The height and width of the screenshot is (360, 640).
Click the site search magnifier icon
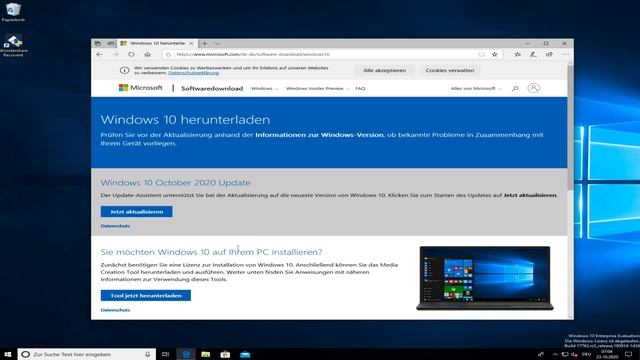point(515,88)
